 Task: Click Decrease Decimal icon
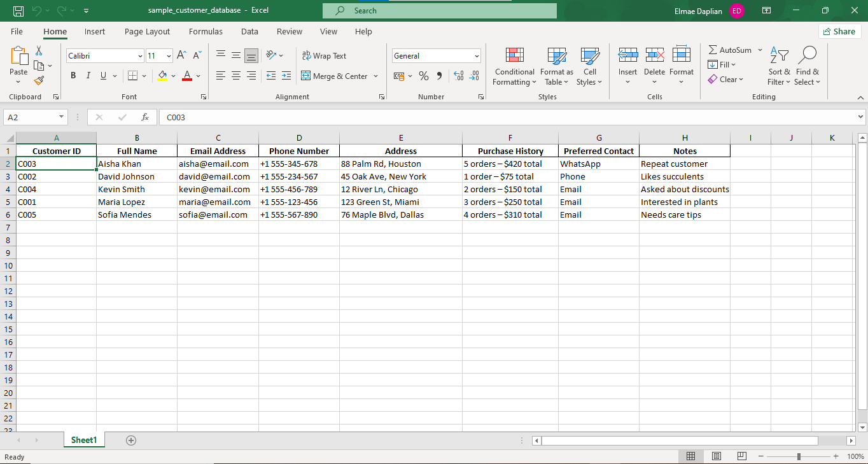474,76
